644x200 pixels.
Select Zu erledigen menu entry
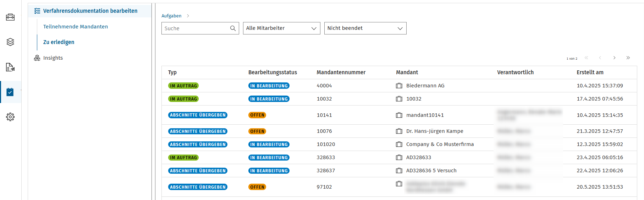click(59, 42)
